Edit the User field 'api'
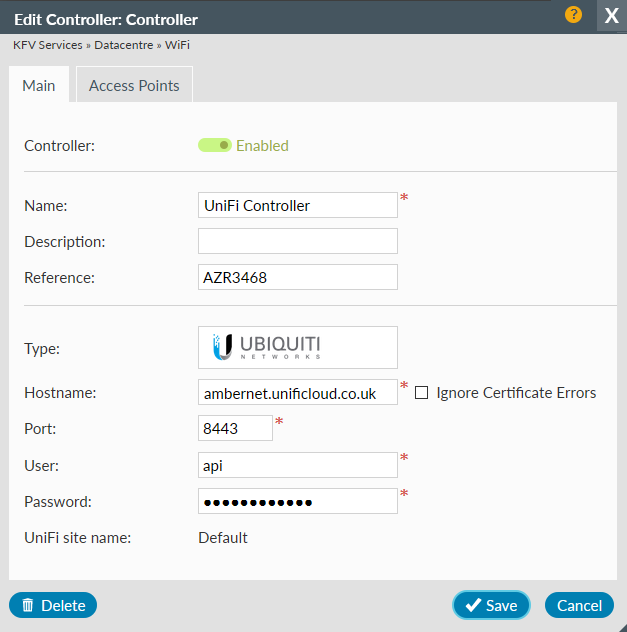This screenshot has height=632, width=627. point(298,465)
